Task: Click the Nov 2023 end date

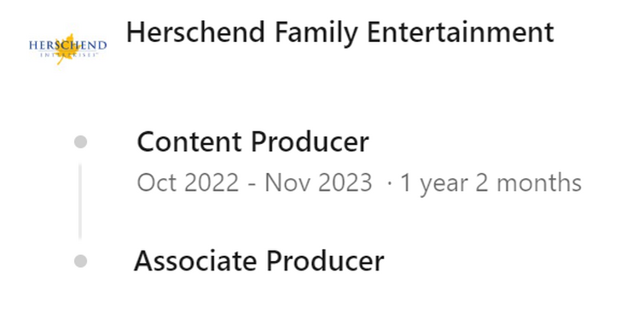Action: [x=319, y=182]
